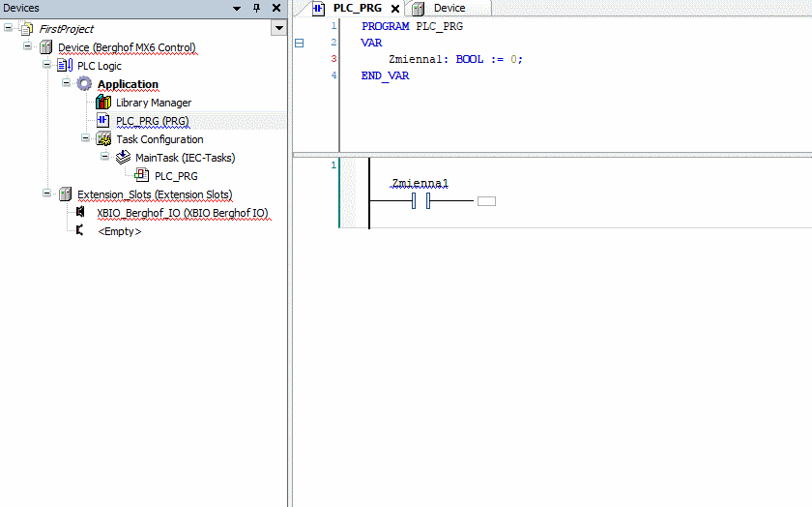Viewport: 812px width, 507px height.
Task: Click the FirstProject project icon
Action: (26, 28)
